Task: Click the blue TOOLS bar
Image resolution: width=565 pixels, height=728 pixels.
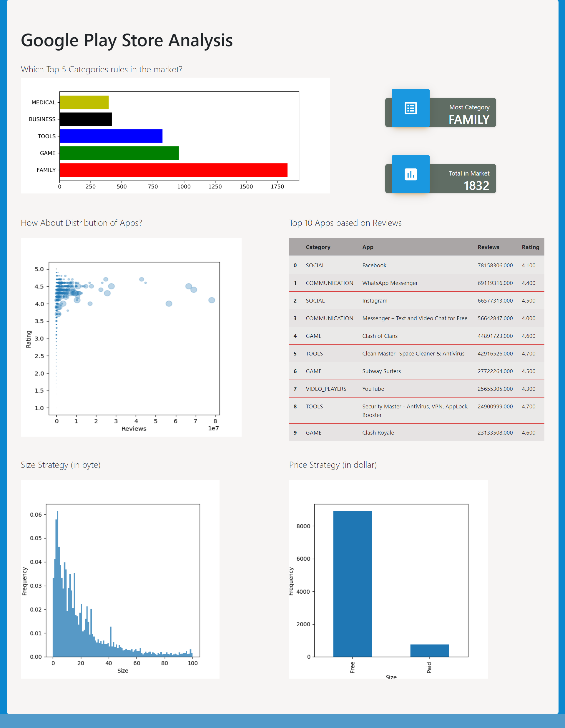Action: [x=111, y=136]
